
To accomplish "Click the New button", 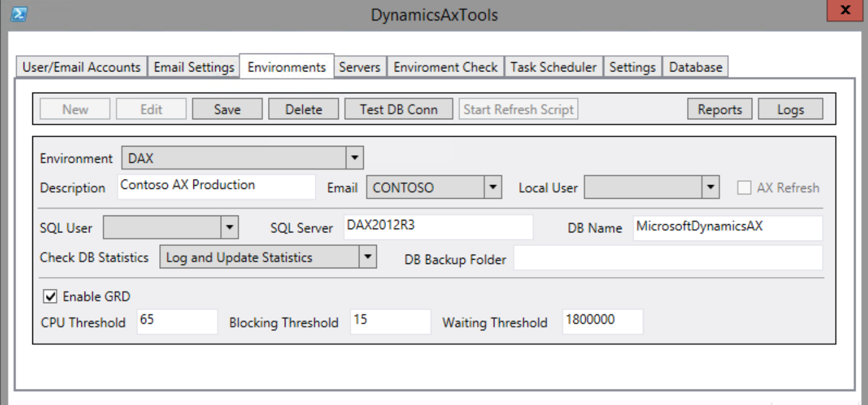I will [75, 109].
